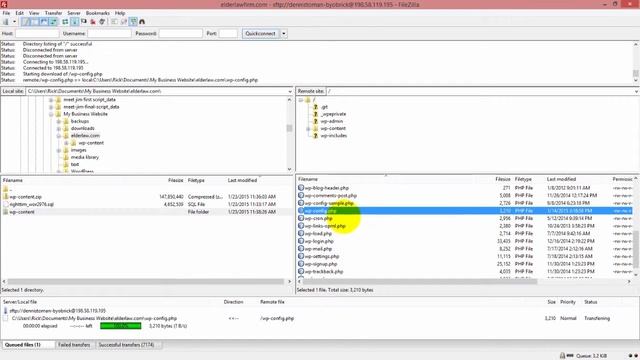Click the Host input field
This screenshot has height=360, width=640.
point(37,33)
